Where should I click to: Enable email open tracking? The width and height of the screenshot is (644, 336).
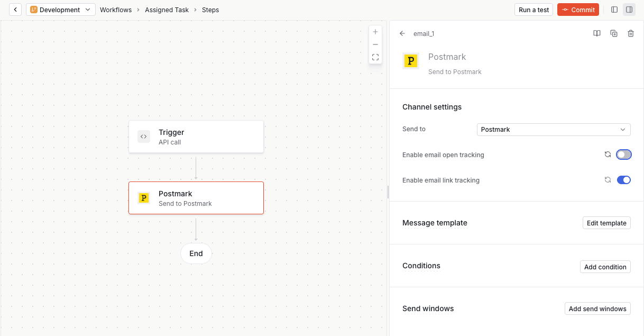[623, 154]
